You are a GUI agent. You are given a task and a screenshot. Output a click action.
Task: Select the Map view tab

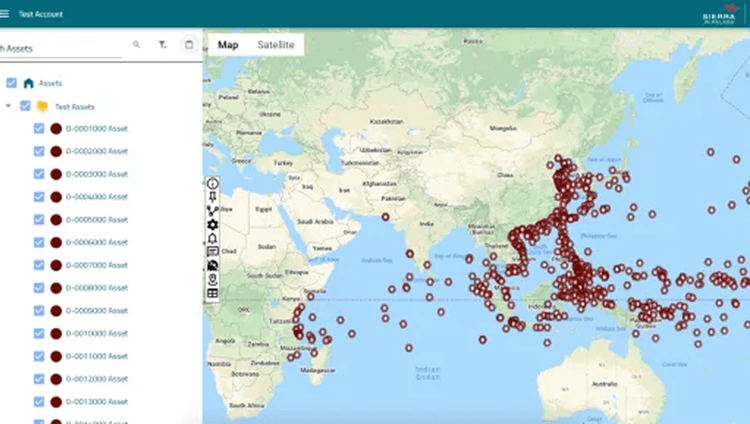pos(228,45)
